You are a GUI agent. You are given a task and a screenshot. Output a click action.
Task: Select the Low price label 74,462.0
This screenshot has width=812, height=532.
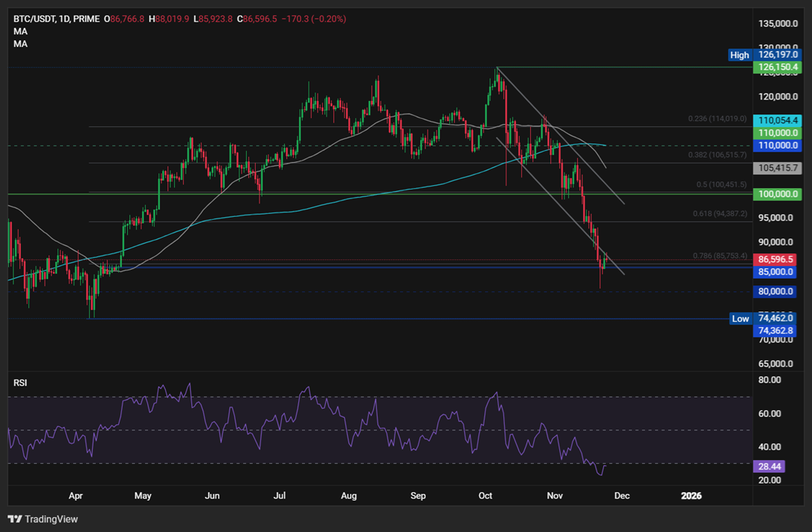[x=776, y=318]
